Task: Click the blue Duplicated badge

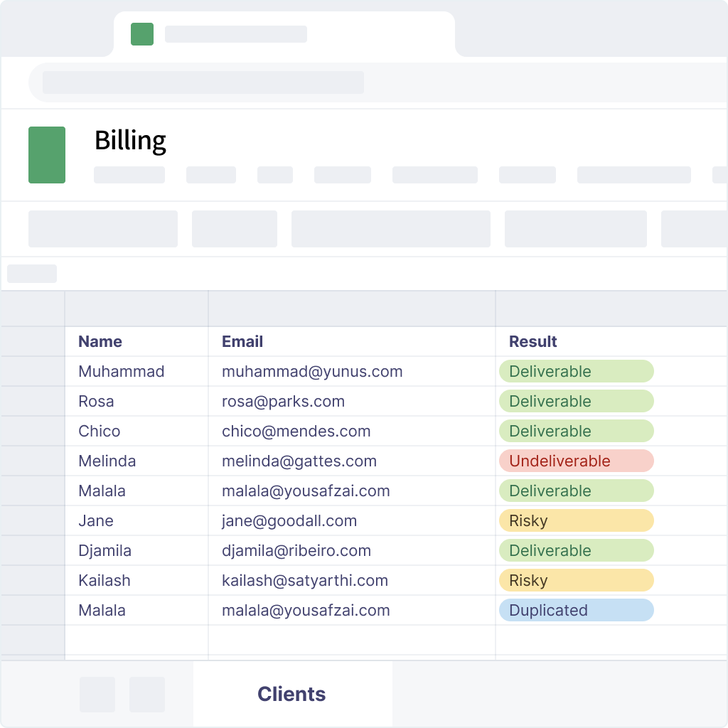Action: click(x=576, y=610)
